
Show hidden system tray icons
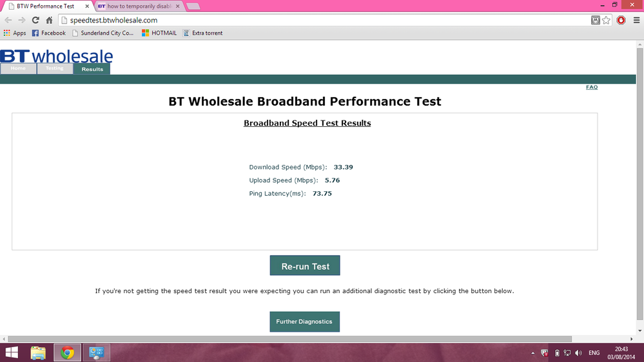[x=532, y=353]
